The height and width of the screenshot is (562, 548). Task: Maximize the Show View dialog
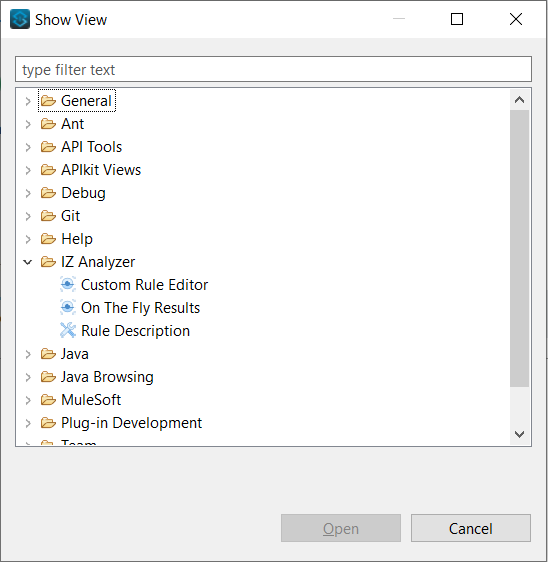coord(457,19)
